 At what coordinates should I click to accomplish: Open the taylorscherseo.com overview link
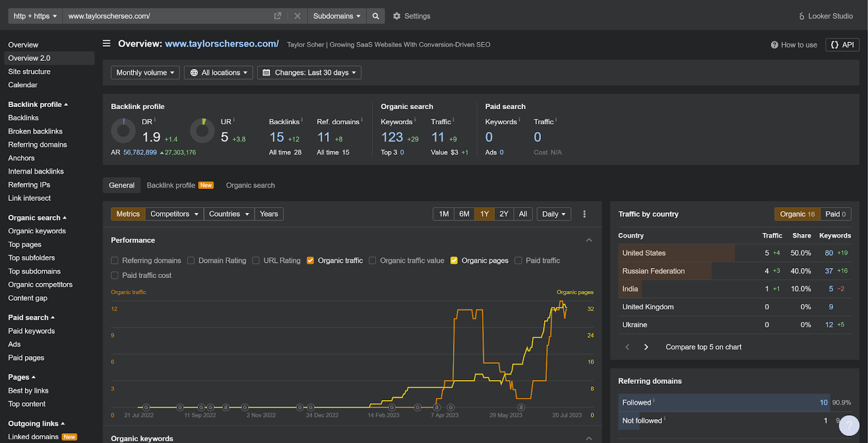(x=222, y=44)
